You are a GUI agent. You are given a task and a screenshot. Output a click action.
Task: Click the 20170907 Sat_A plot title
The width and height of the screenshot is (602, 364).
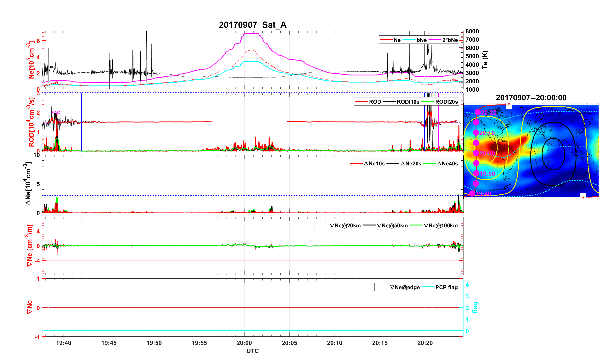coord(253,25)
